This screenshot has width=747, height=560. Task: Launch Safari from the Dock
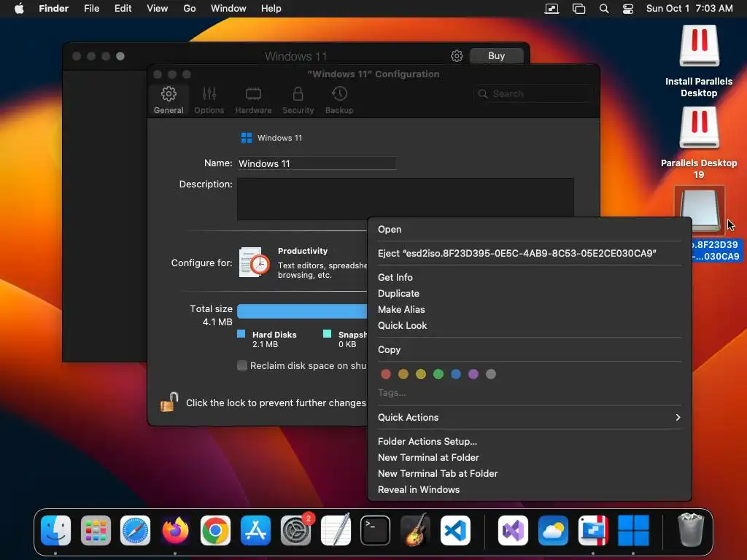point(135,530)
